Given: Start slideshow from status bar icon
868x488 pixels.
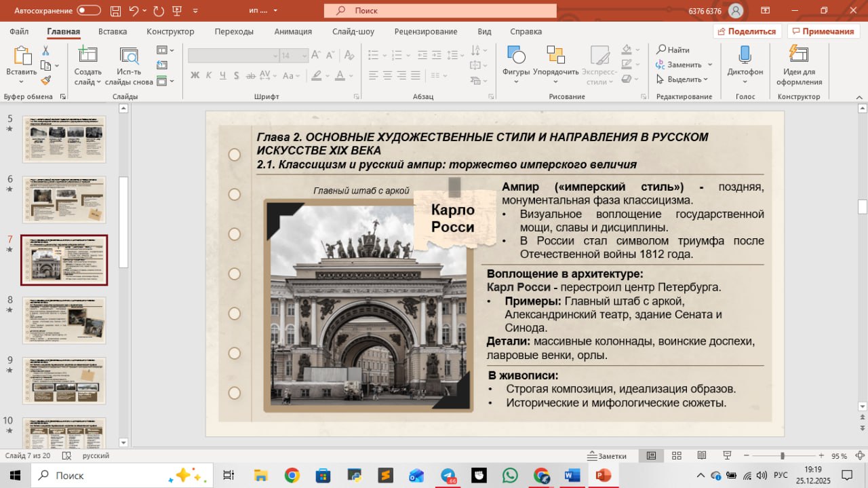Looking at the screenshot, I should point(727,455).
